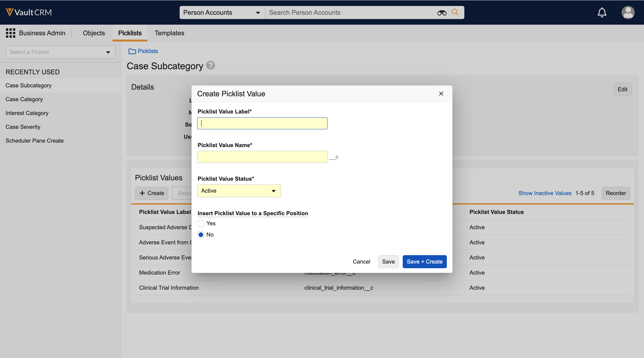This screenshot has width=644, height=358.
Task: Click help icon beside Case Subcategory
Action: click(x=211, y=65)
